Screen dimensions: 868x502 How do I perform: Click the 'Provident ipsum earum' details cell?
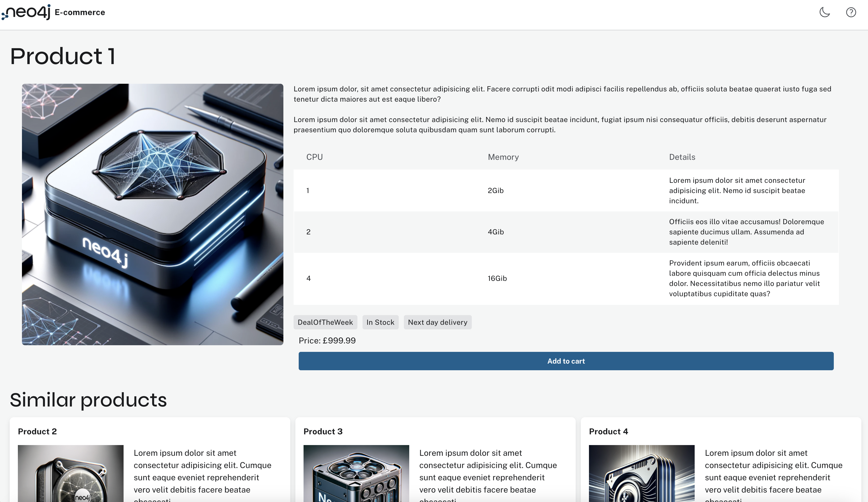pos(745,278)
